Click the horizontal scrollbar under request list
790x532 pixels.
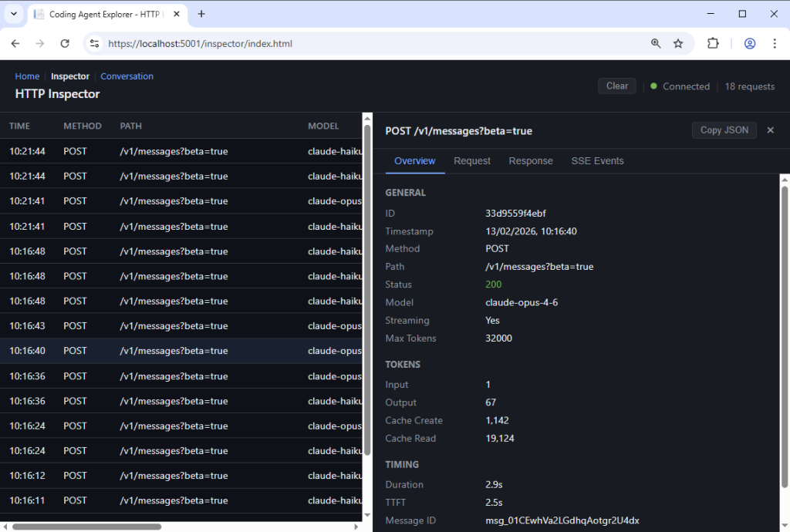coord(86,527)
